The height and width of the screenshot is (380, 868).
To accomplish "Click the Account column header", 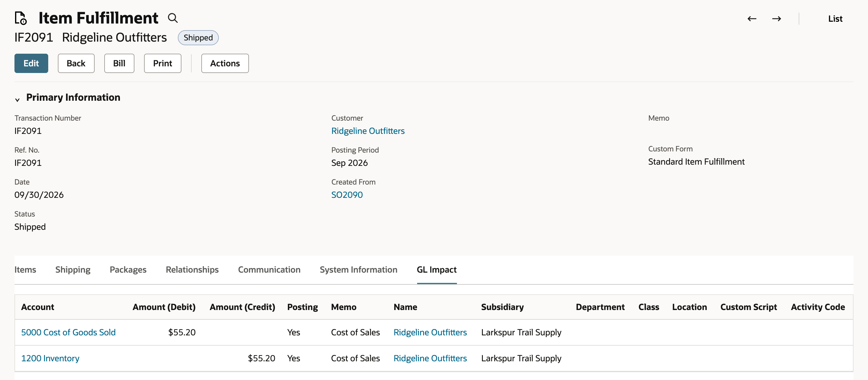I will tap(38, 307).
